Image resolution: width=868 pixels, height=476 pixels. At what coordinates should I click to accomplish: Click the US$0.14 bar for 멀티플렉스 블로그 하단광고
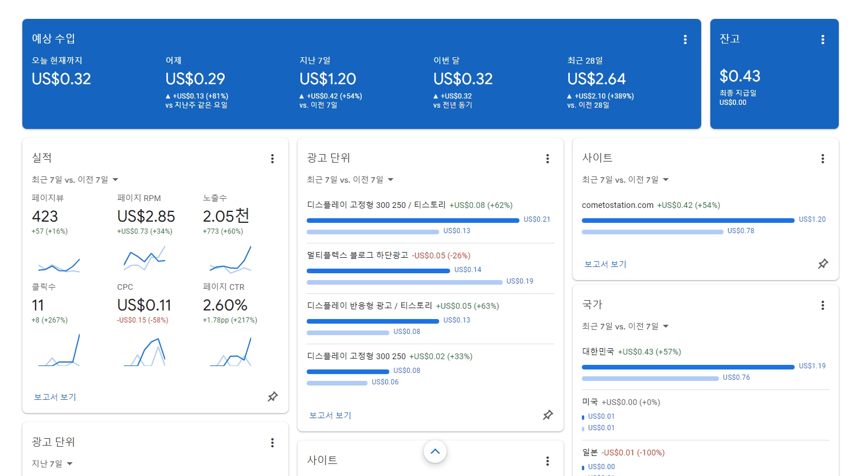[378, 270]
